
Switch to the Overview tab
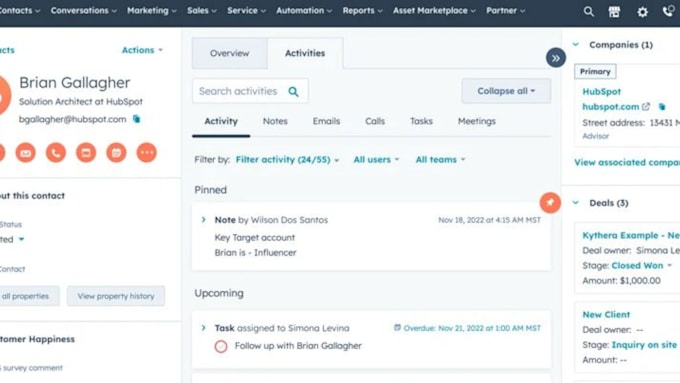[229, 53]
